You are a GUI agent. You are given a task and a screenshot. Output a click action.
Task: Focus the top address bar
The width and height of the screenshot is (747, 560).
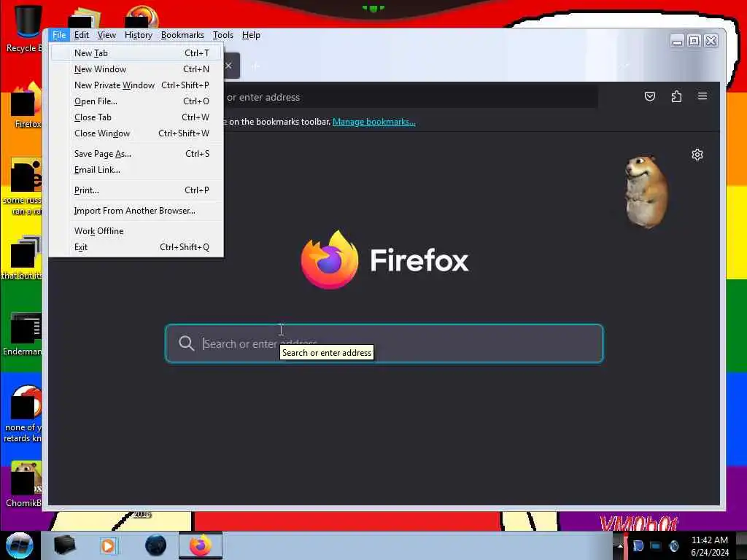(x=410, y=97)
